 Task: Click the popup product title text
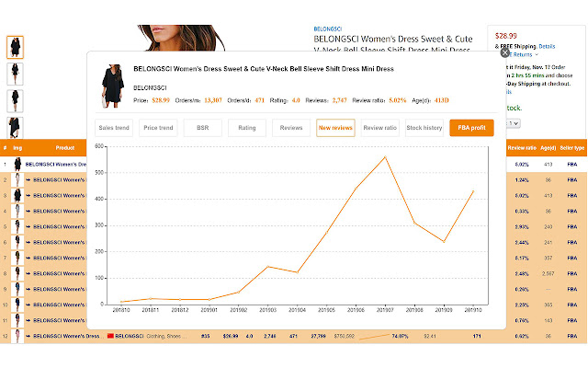(264, 69)
